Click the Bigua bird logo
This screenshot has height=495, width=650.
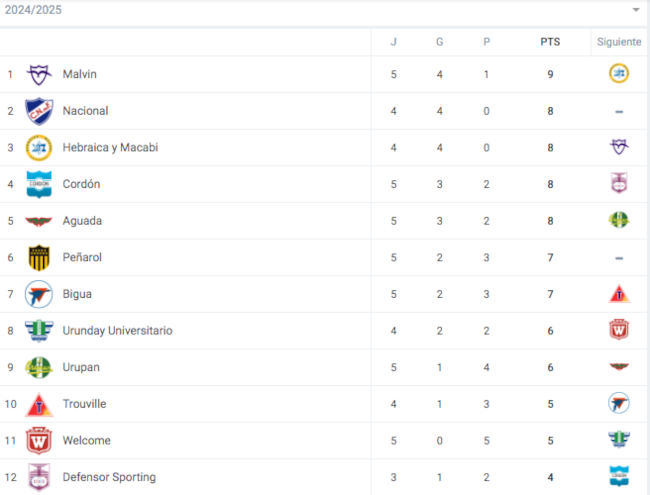pyautogui.click(x=39, y=294)
